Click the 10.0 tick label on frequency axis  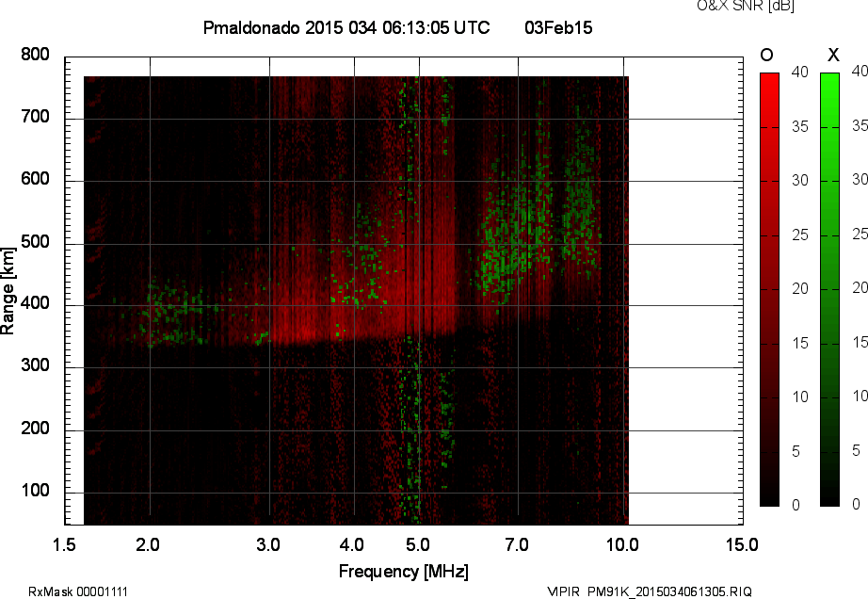click(622, 545)
